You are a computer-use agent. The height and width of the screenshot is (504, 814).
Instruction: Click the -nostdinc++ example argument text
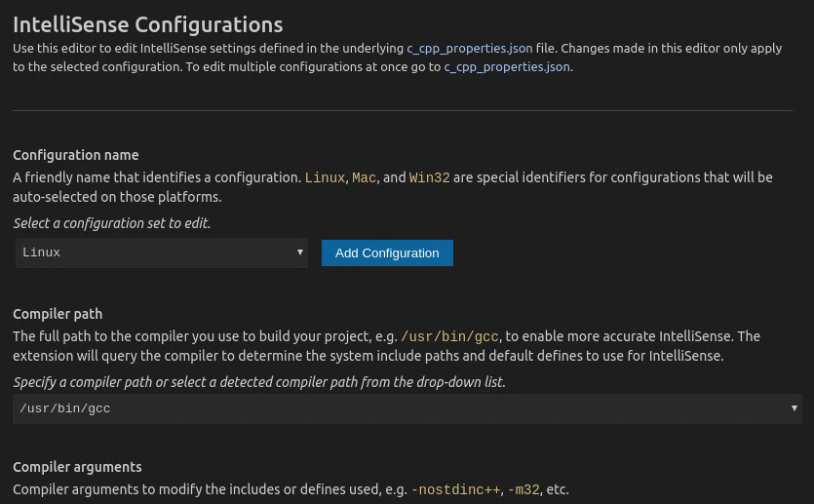click(454, 488)
